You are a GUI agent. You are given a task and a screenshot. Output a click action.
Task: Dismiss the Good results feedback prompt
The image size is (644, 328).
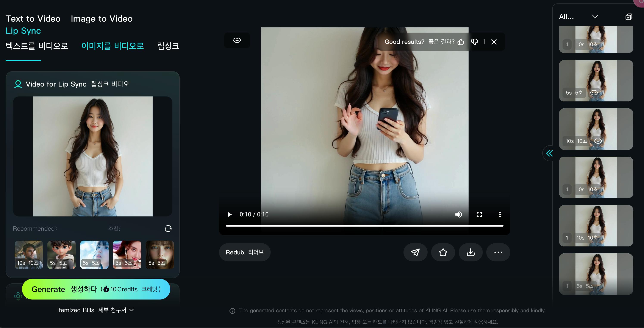point(494,42)
